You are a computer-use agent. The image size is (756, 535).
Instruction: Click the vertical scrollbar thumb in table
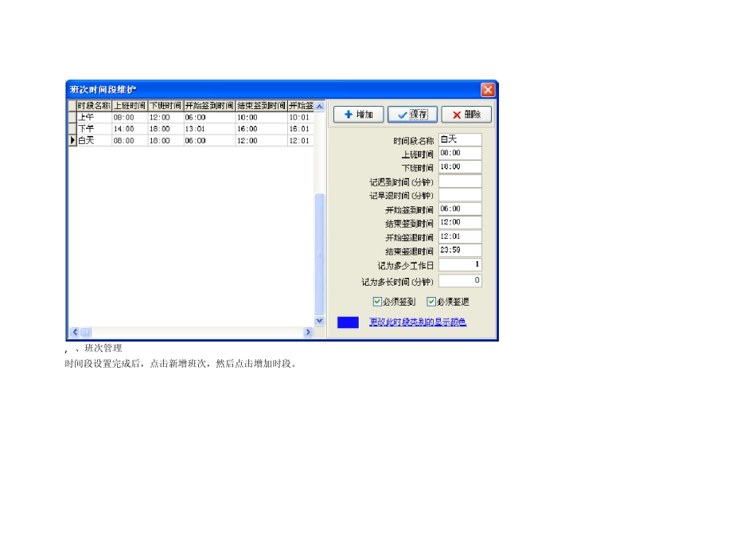pyautogui.click(x=319, y=254)
